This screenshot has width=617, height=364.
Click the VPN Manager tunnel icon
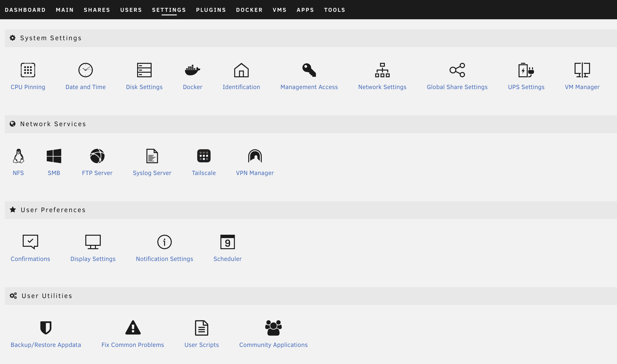point(255,156)
